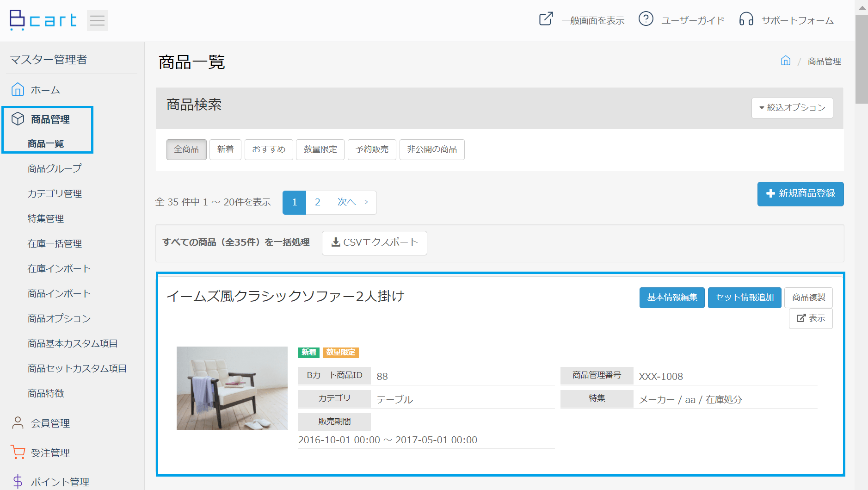Open 特集管理 in sidebar
This screenshot has width=868, height=490.
pos(46,218)
